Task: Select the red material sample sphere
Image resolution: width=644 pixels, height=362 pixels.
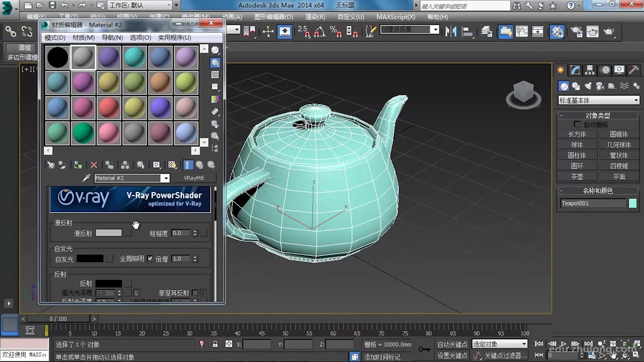Action: click(x=109, y=108)
